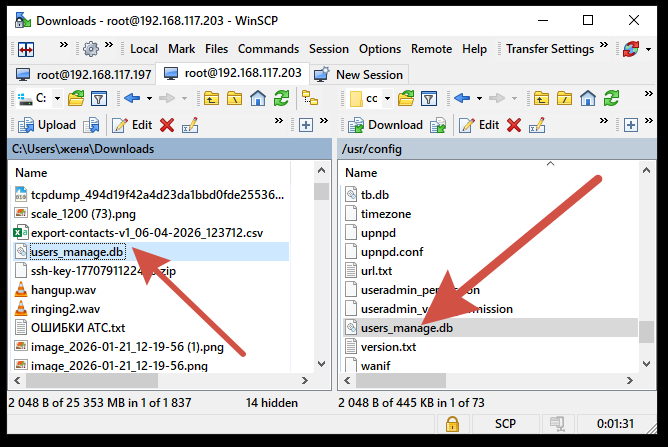Switch to root@192.168.117.197 session tab
The image size is (668, 447).
click(x=83, y=75)
